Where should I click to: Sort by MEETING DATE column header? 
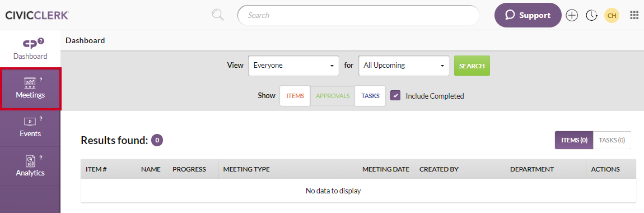tap(386, 169)
